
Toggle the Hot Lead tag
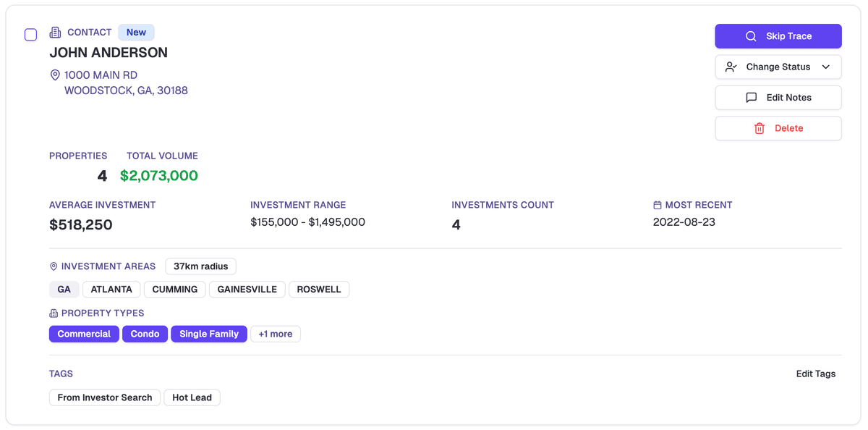(192, 397)
